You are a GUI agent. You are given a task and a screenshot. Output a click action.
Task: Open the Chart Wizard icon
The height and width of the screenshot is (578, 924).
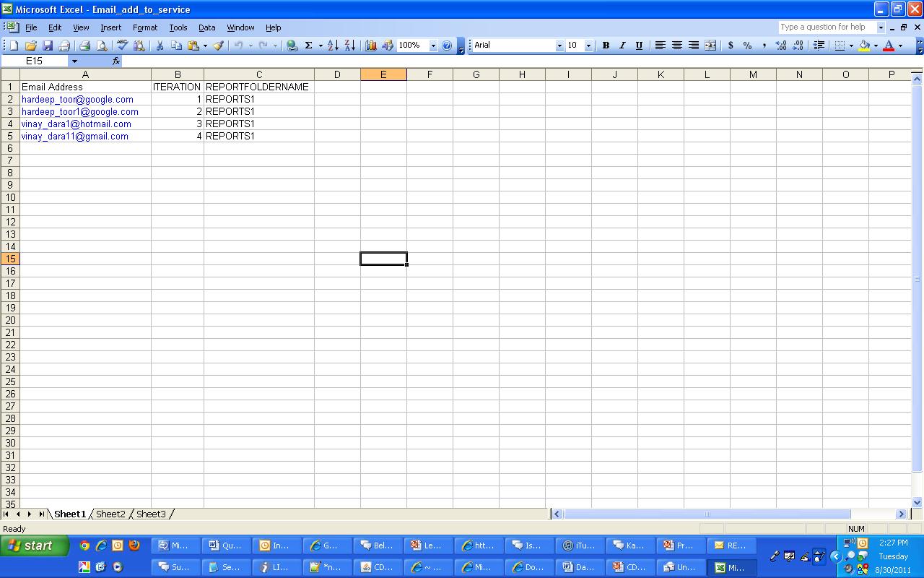370,45
